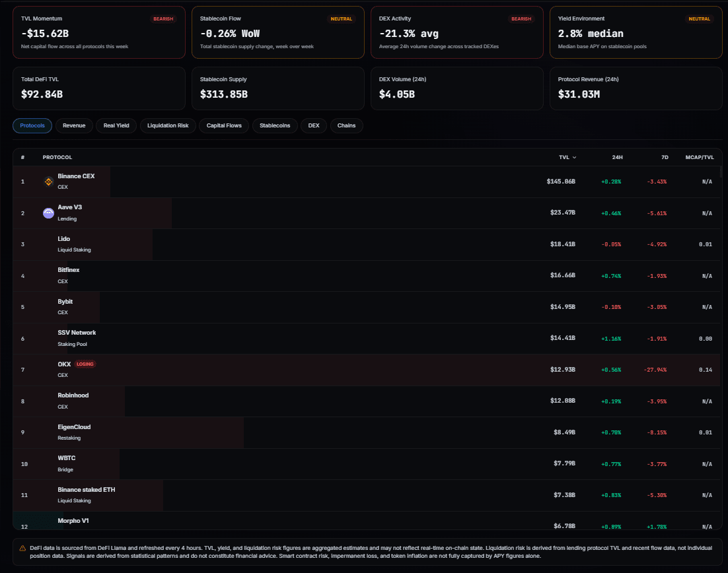Select the OKX protocol name
The width and height of the screenshot is (728, 573).
64,364
